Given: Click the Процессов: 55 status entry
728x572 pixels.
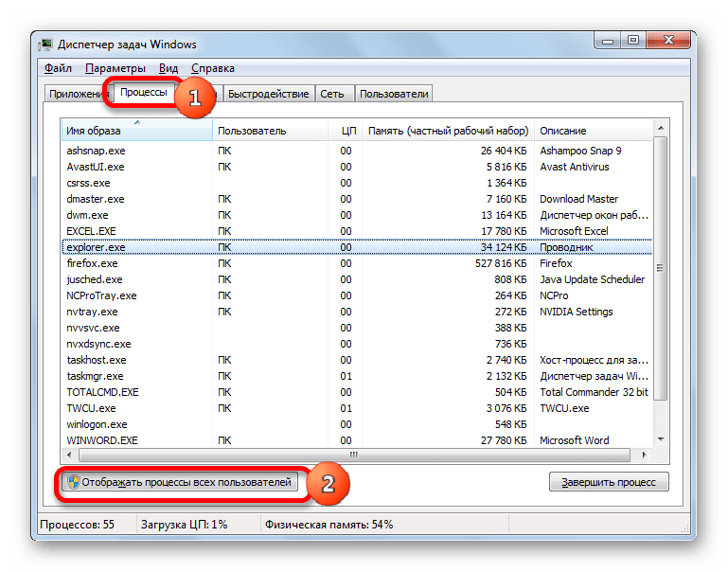Looking at the screenshot, I should click(77, 525).
